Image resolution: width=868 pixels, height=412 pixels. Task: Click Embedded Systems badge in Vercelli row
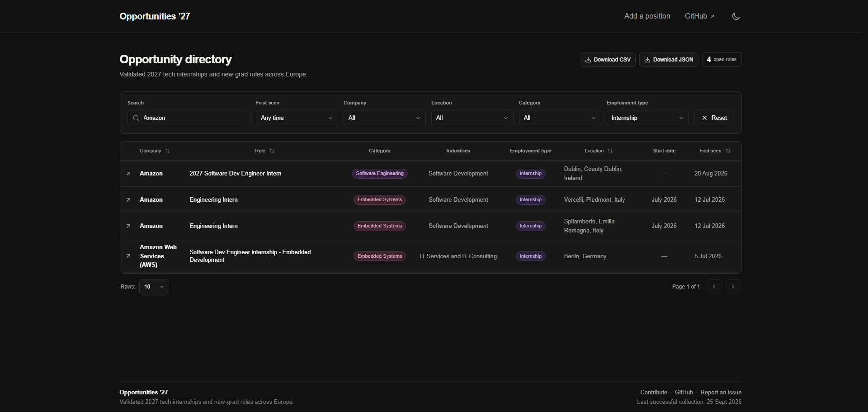tap(380, 200)
